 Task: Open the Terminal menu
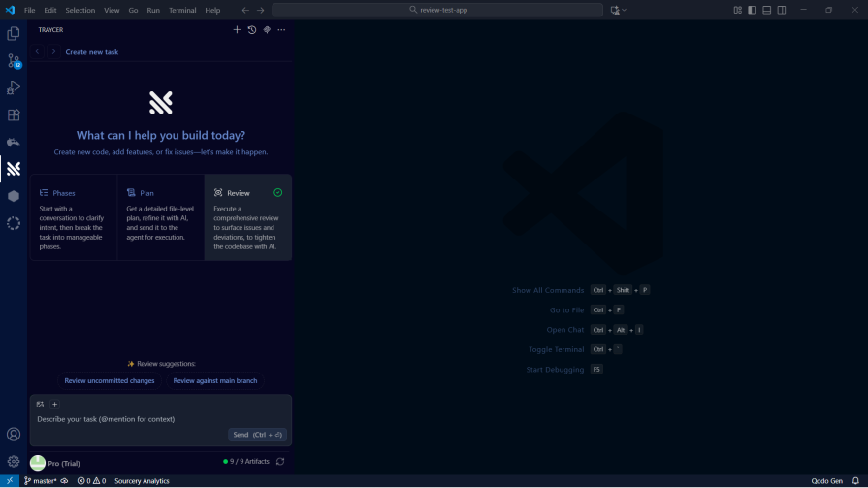(x=182, y=10)
